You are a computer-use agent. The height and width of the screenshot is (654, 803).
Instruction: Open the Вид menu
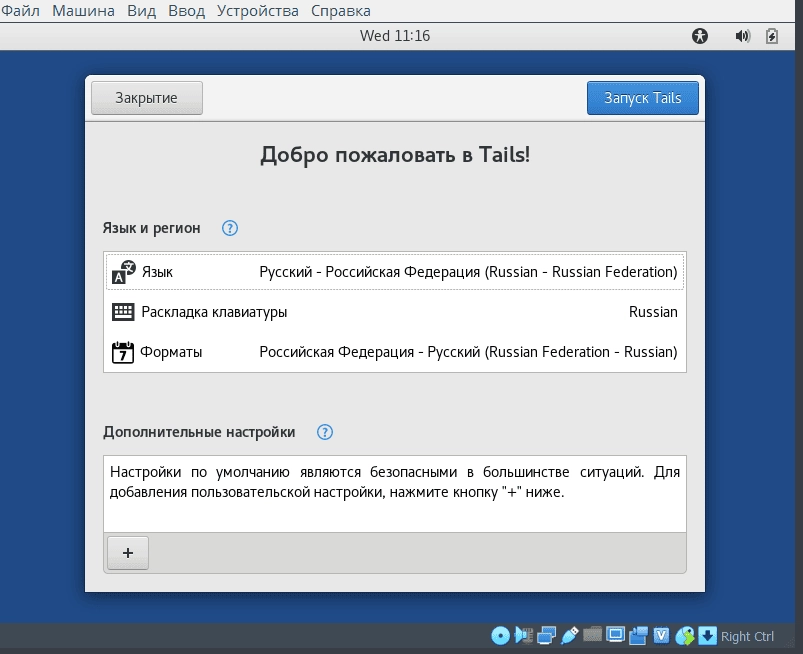coord(141,10)
